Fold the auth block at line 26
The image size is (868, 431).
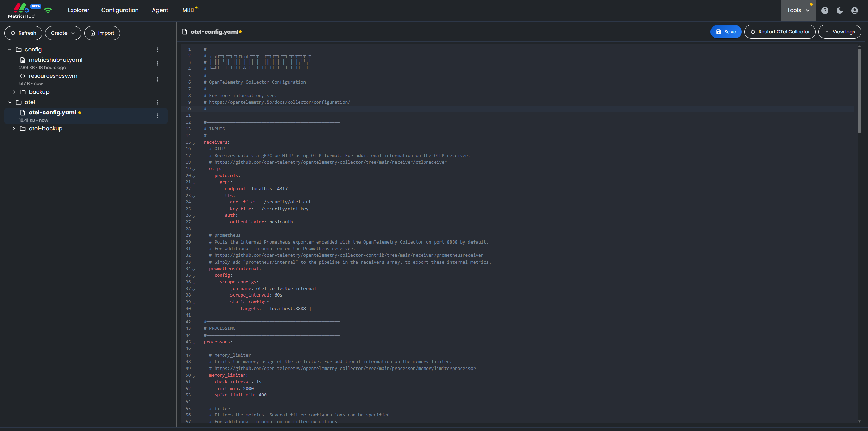click(x=194, y=216)
